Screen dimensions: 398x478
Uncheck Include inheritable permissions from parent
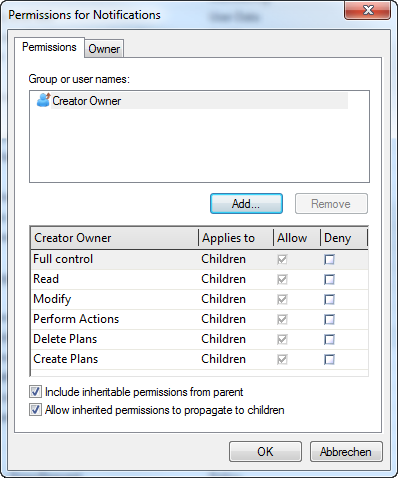coord(35,392)
